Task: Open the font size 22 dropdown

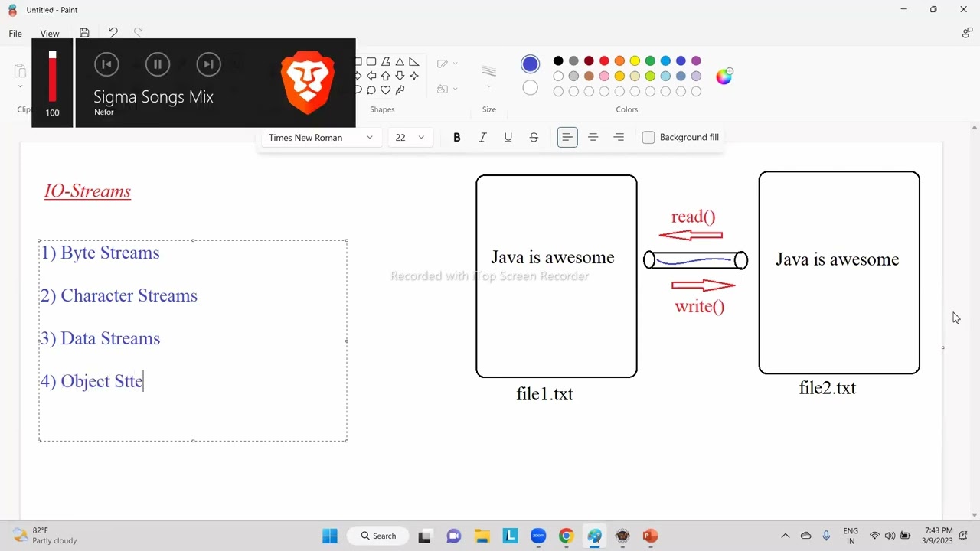Action: [410, 138]
